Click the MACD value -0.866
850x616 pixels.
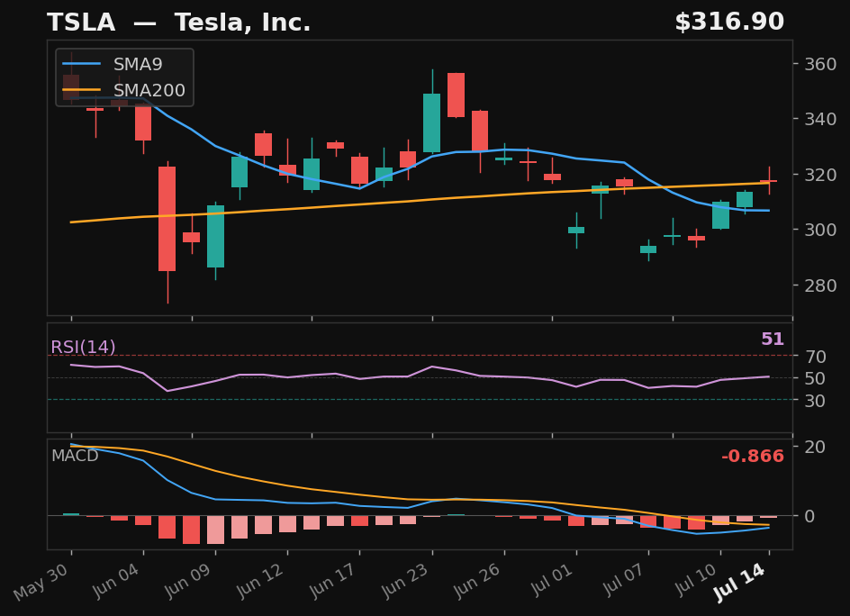pos(753,456)
